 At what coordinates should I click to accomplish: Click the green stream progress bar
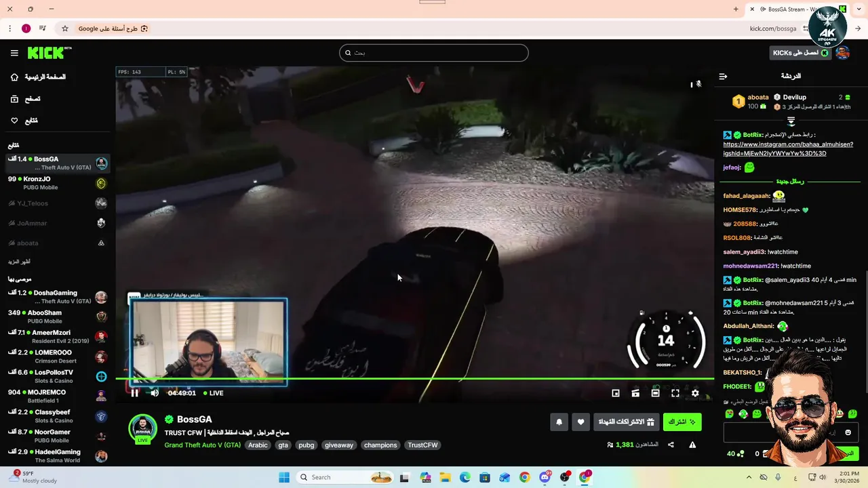[414, 379]
